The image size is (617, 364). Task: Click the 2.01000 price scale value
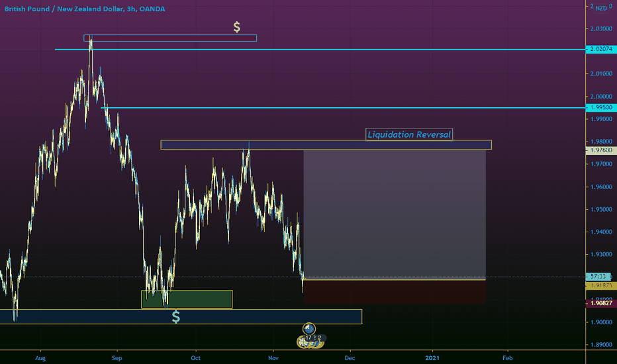coord(601,73)
